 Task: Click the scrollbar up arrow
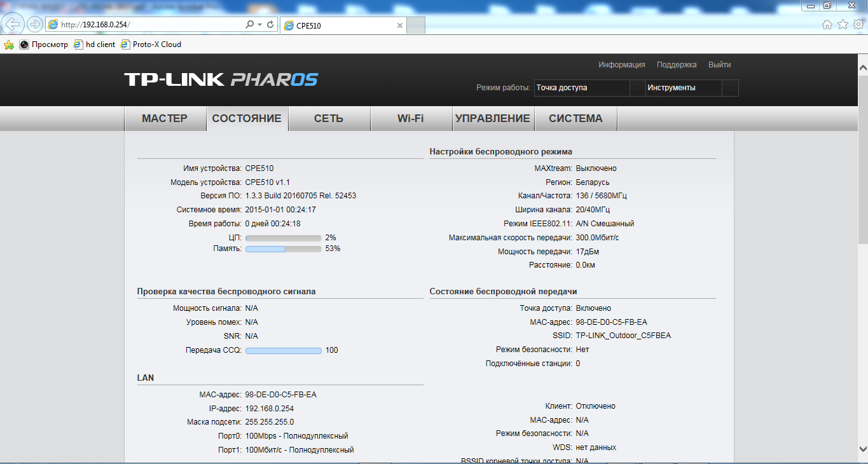(x=863, y=67)
